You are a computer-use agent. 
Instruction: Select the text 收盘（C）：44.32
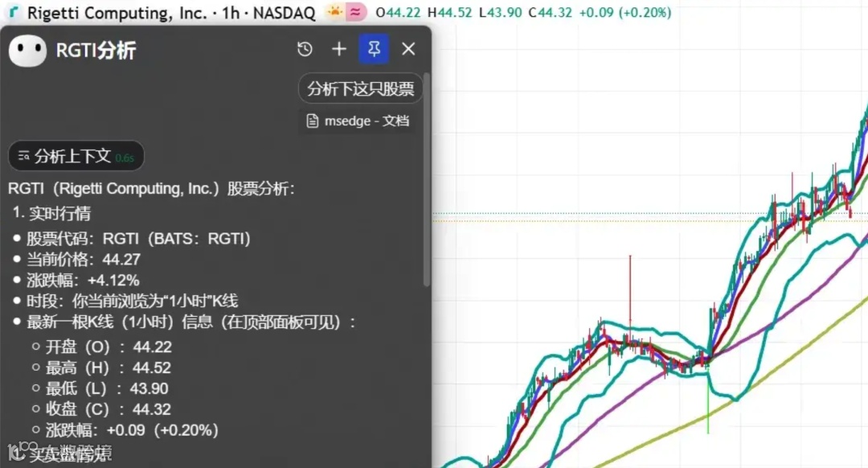pos(108,409)
